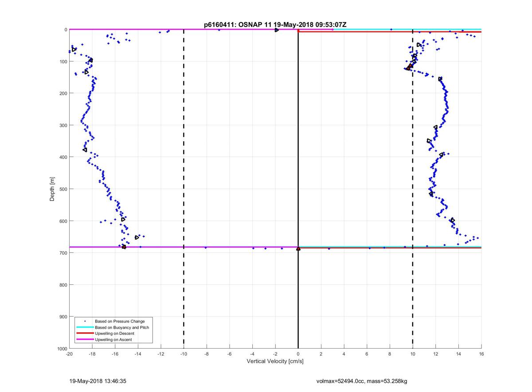Click the triangle marker on the zero line near 685 m
This screenshot has width=532, height=392.
[x=298, y=248]
